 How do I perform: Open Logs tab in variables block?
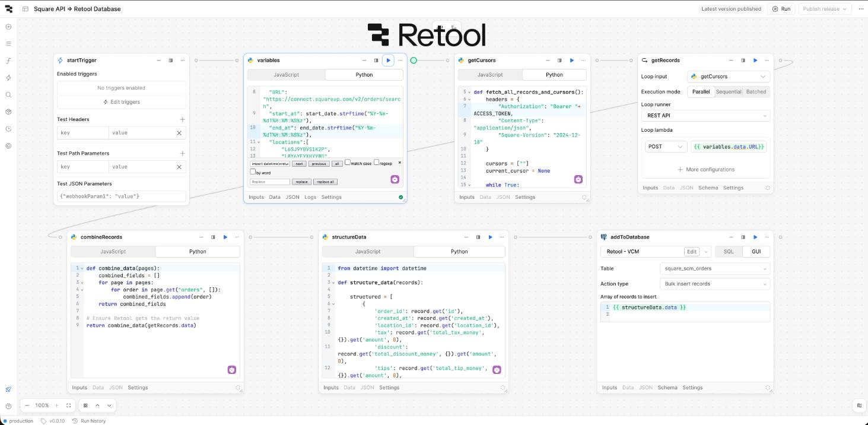[310, 197]
